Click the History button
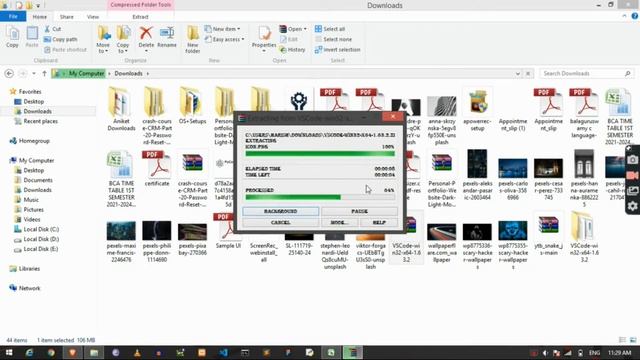640x360 pixels. click(x=293, y=49)
